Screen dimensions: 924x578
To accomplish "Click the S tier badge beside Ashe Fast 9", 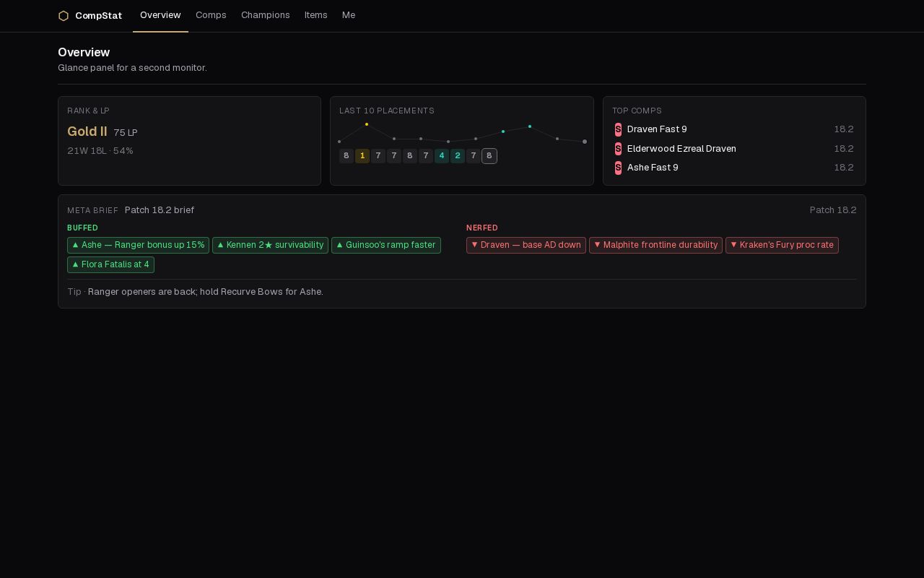I will point(618,168).
